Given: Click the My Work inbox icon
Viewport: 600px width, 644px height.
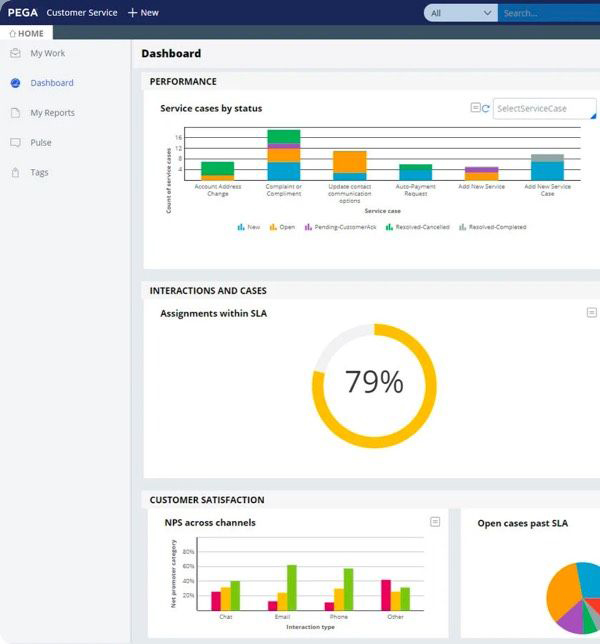Looking at the screenshot, I should tap(15, 53).
